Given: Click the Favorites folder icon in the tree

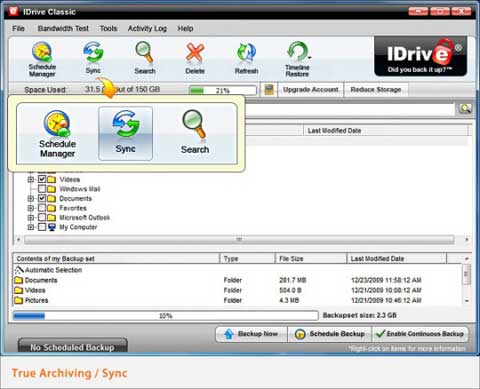Looking at the screenshot, I should pos(51,208).
